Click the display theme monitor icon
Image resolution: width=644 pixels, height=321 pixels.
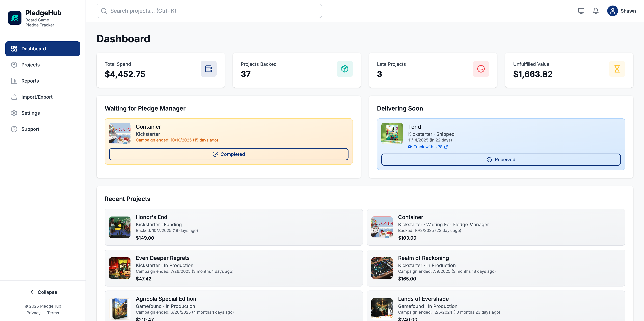click(581, 11)
